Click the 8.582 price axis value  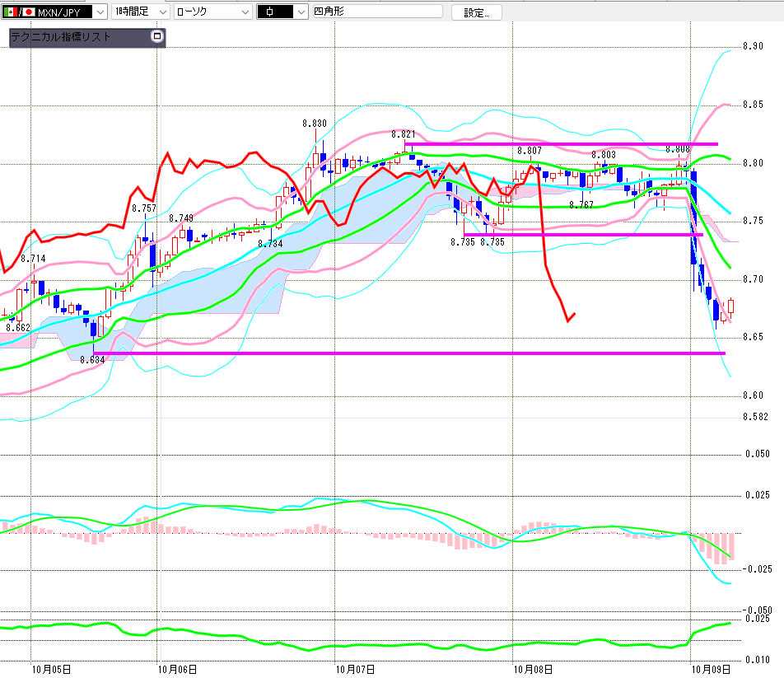click(755, 417)
